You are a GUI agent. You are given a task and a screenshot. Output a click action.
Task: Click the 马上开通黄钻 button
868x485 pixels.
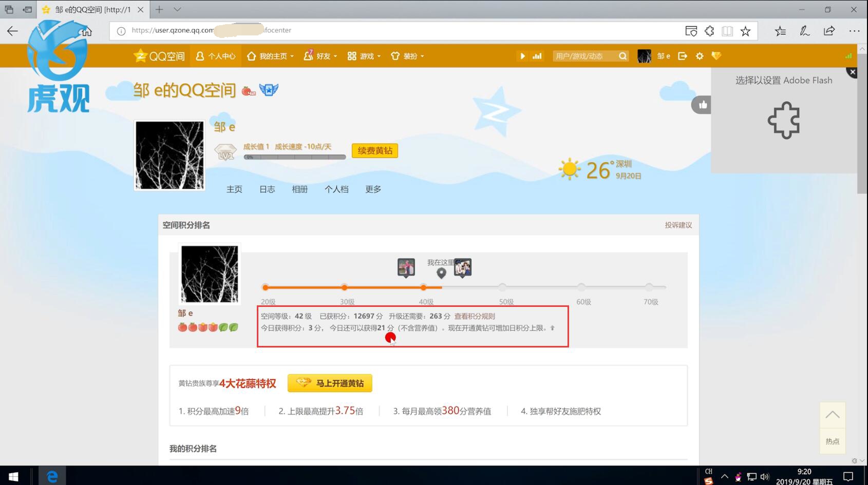(x=330, y=383)
